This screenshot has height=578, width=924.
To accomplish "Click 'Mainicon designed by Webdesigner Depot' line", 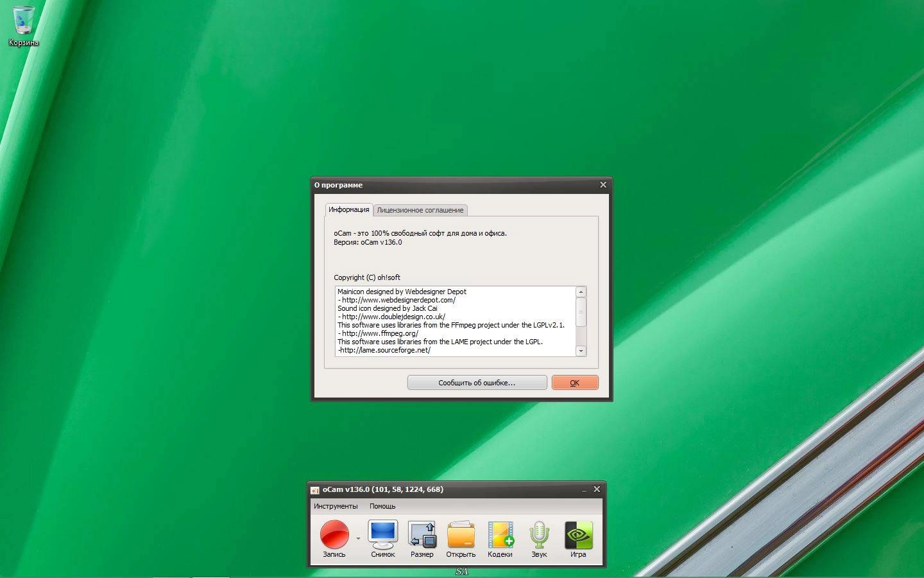I will pyautogui.click(x=402, y=292).
